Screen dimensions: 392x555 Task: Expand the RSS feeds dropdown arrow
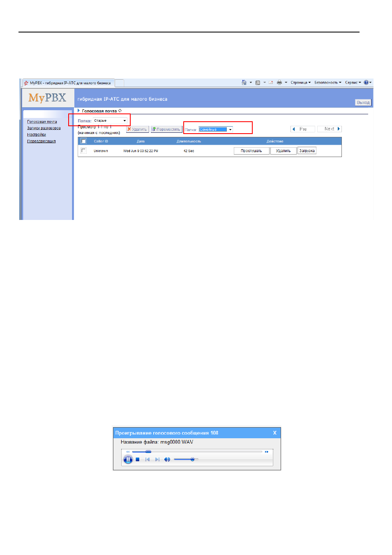(265, 83)
